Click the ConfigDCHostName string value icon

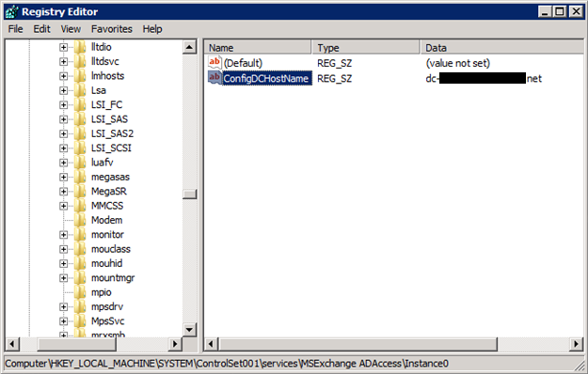tap(215, 78)
